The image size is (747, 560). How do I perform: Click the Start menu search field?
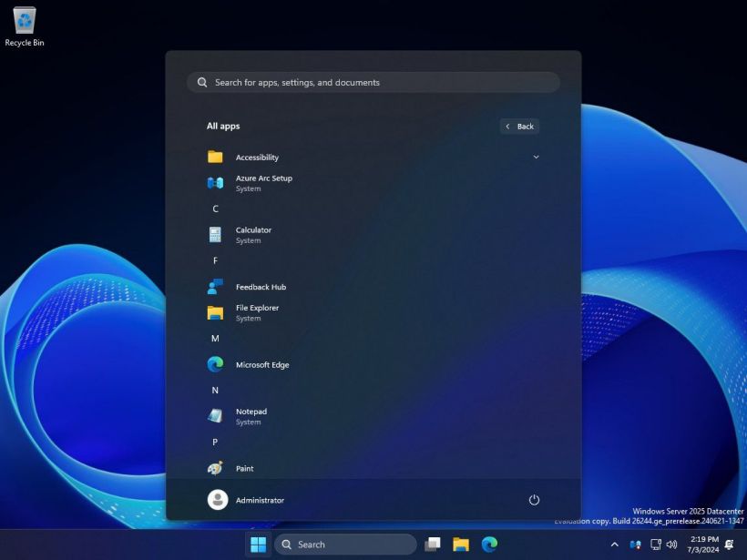373,83
